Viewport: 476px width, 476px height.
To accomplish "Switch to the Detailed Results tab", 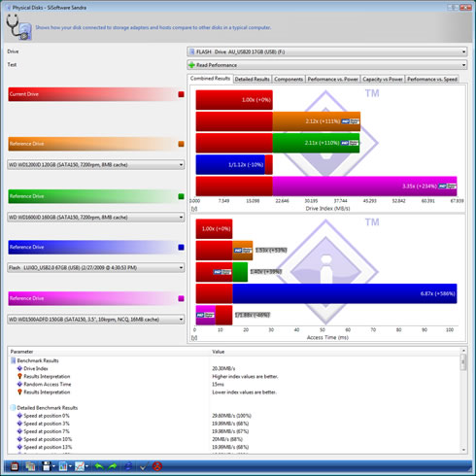I will [x=252, y=79].
